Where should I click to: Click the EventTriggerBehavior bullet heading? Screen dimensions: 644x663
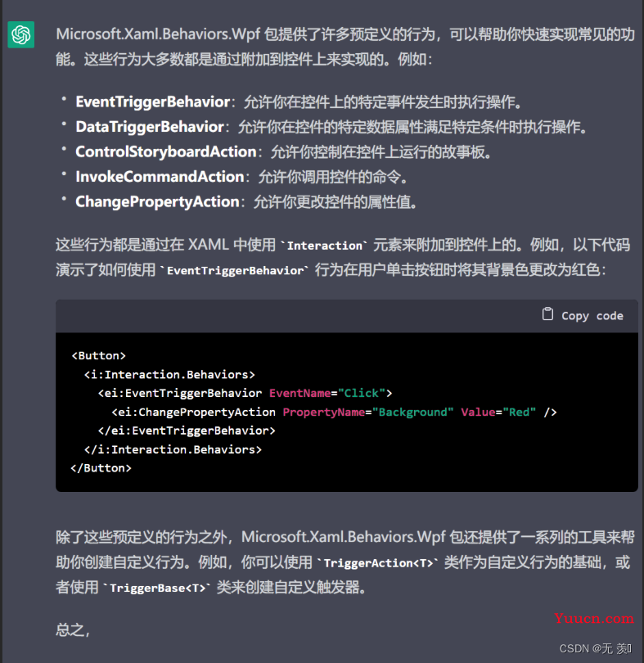point(153,101)
